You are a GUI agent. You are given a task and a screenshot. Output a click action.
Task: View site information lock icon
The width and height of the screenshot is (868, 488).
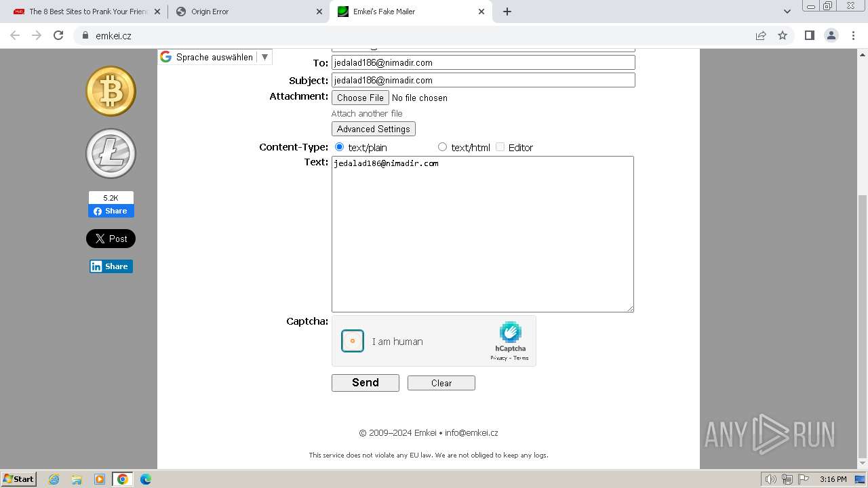click(85, 35)
